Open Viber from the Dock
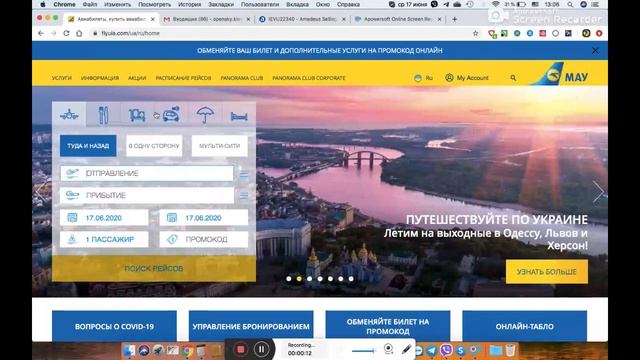 click(446, 350)
